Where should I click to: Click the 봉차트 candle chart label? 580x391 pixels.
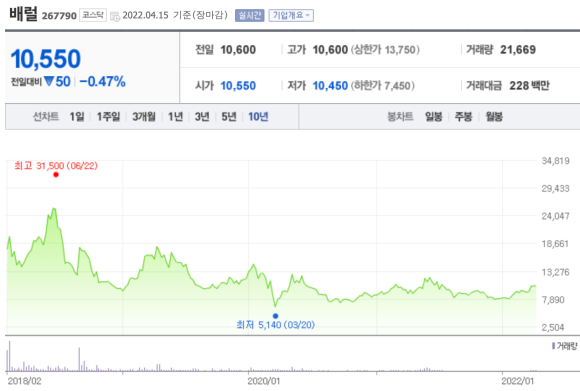tap(400, 117)
